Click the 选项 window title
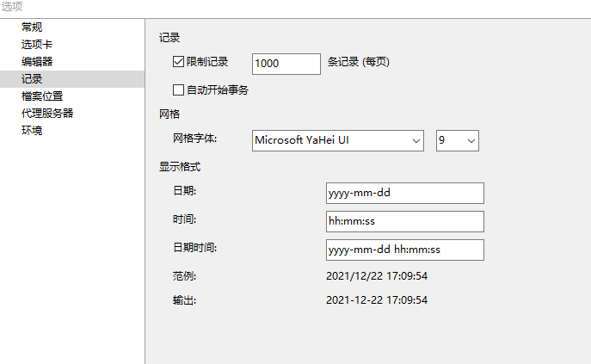Viewport: 591px width, 364px height. (12, 7)
